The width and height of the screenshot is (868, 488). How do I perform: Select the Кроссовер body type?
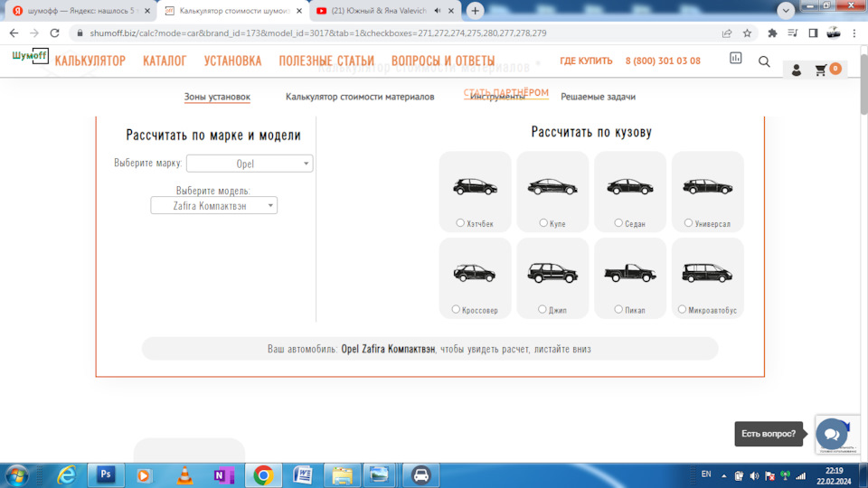(456, 309)
